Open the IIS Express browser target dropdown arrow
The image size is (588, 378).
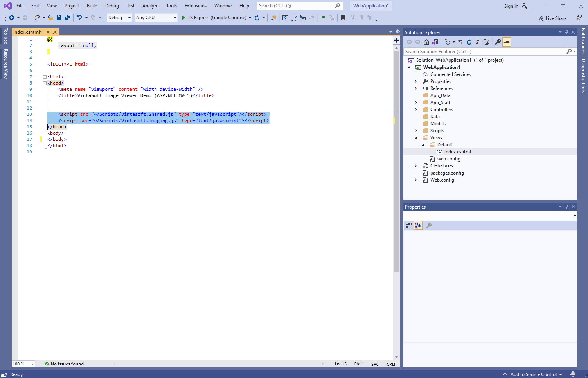(x=250, y=18)
